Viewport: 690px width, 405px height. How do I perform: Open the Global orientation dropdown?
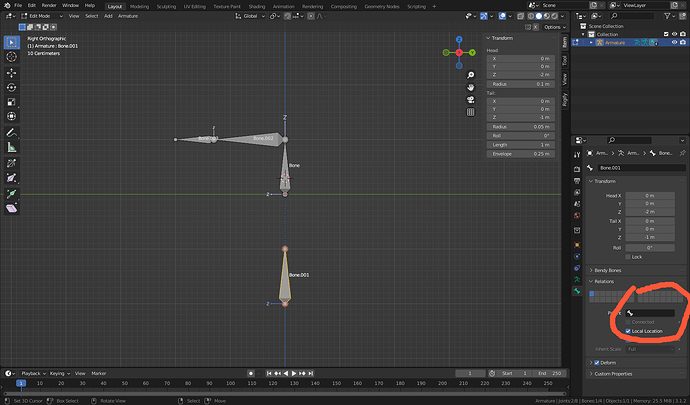250,16
